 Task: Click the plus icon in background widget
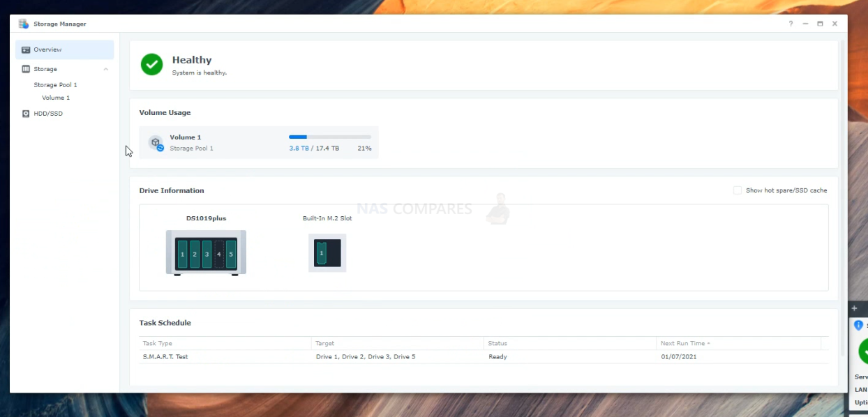click(x=854, y=308)
